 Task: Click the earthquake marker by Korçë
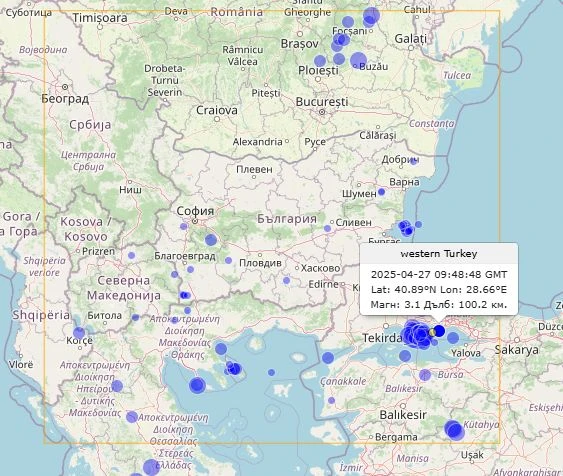tap(79, 333)
